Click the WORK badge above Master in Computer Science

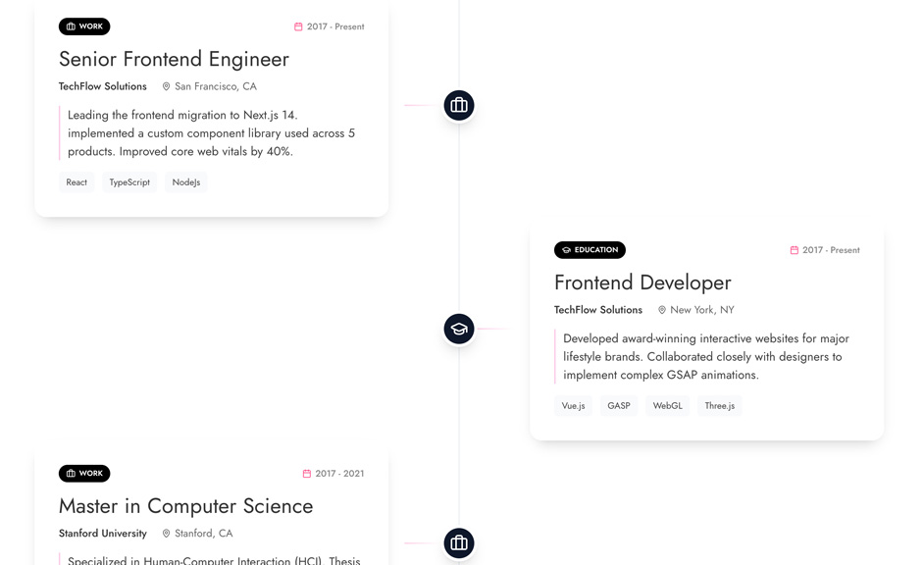84,474
